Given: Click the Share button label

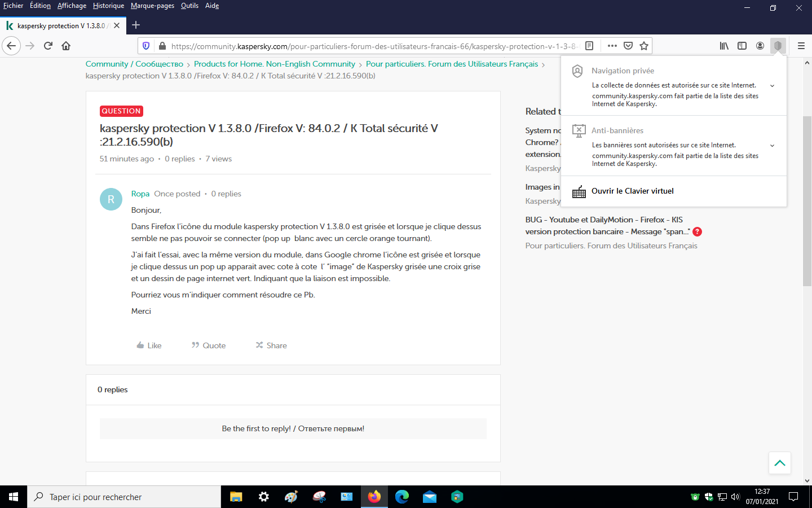Looking at the screenshot, I should tap(277, 345).
